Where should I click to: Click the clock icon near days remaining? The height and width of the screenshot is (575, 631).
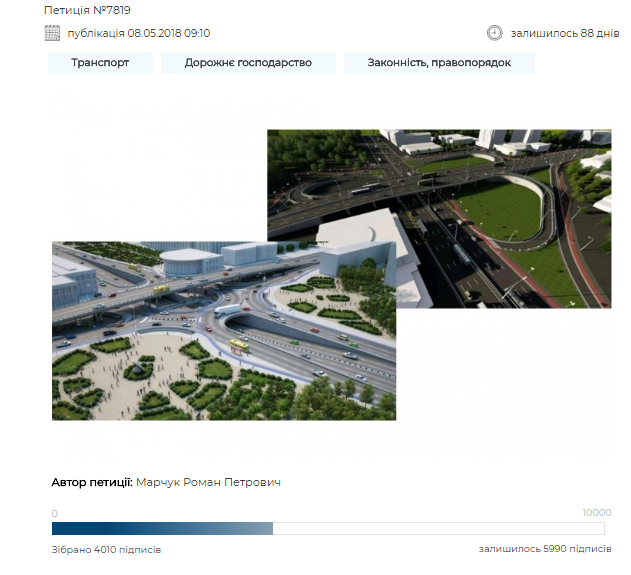(x=495, y=33)
